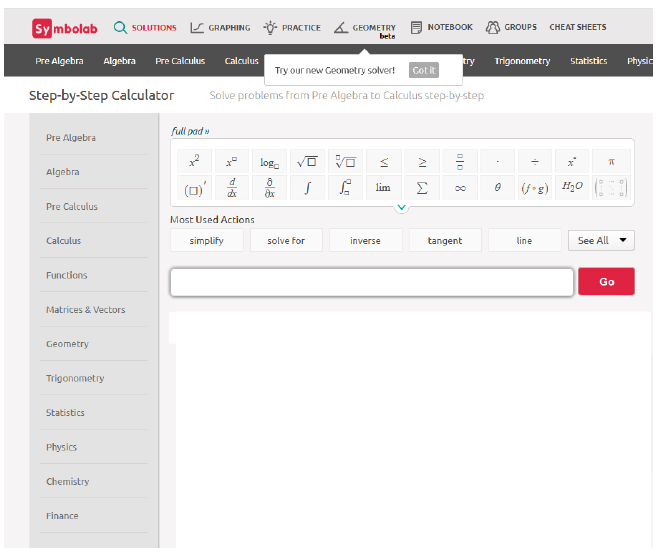The image size is (661, 555).
Task: Open the See All dropdown
Action: point(601,240)
